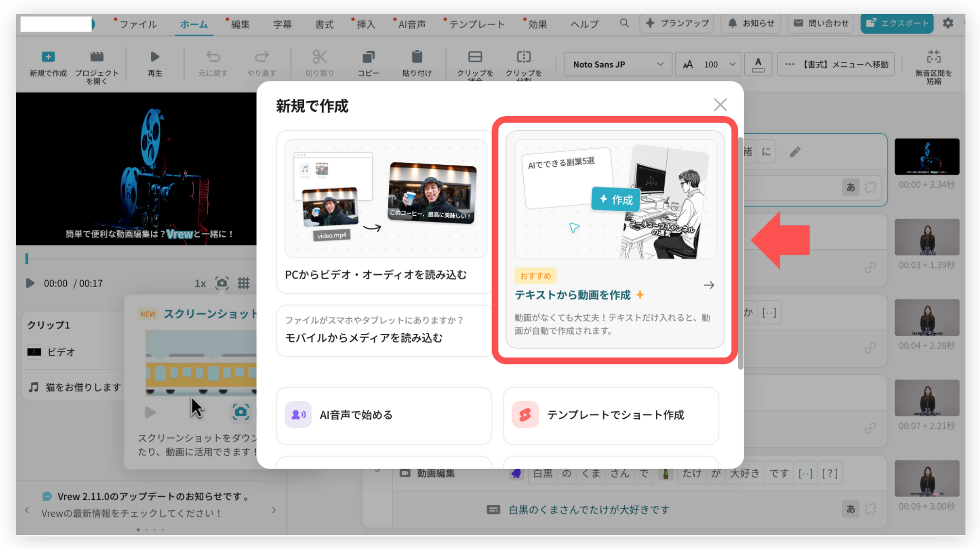The width and height of the screenshot is (980, 549).
Task: Switch to the AI音声 menu tab
Action: [x=411, y=24]
